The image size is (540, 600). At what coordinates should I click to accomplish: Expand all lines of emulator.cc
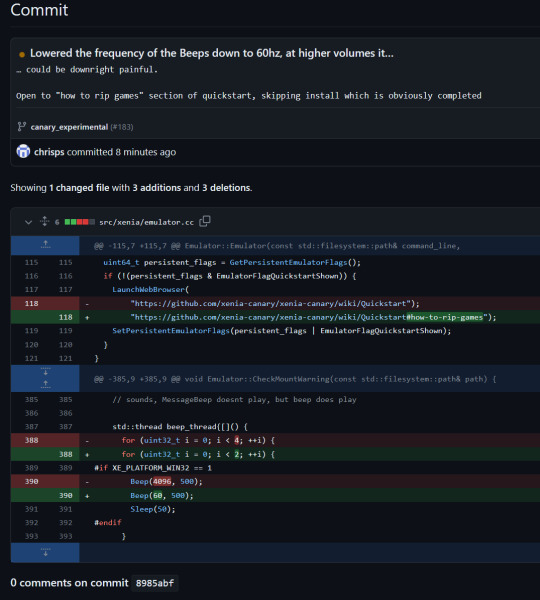click(x=45, y=221)
